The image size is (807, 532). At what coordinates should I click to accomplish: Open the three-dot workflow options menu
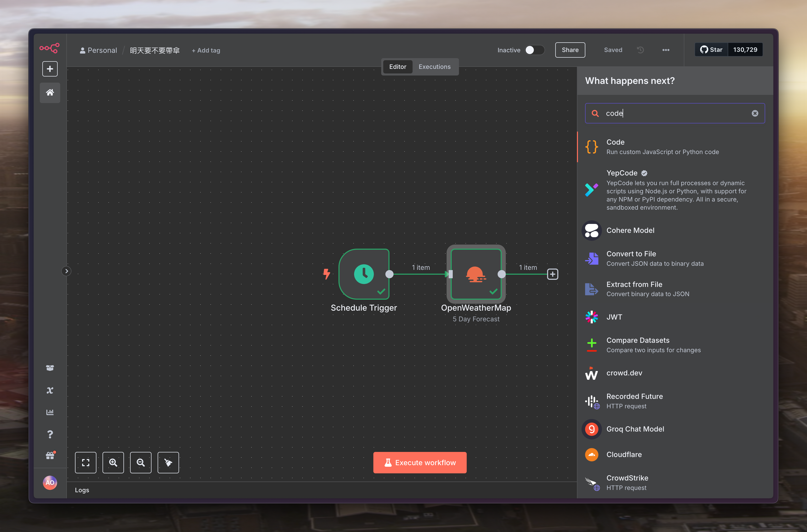(x=665, y=50)
